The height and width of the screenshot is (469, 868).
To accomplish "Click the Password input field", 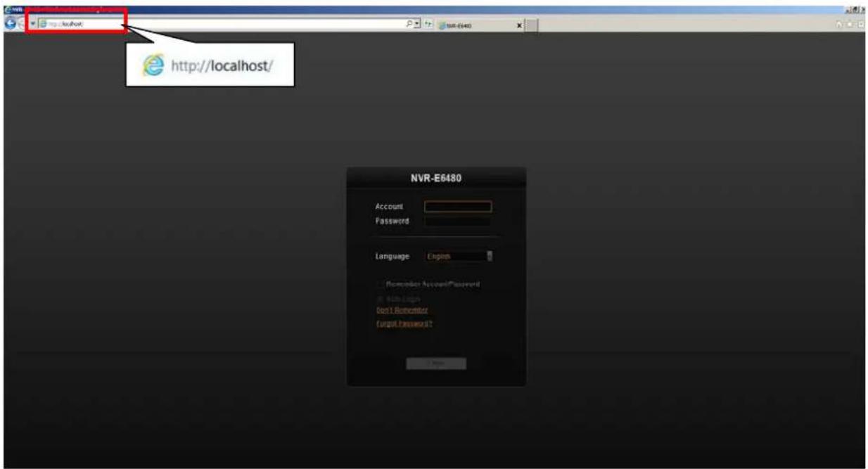I will click(457, 221).
